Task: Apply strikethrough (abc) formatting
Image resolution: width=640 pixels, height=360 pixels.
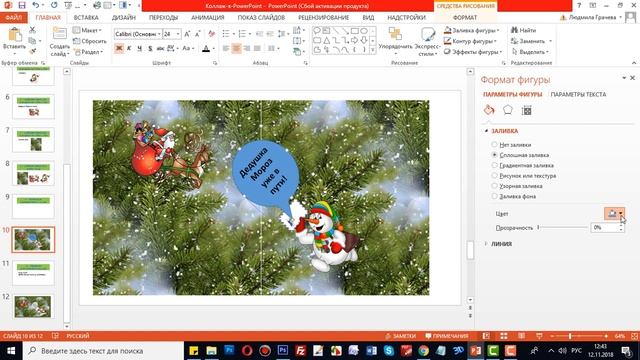Action: 160,48
